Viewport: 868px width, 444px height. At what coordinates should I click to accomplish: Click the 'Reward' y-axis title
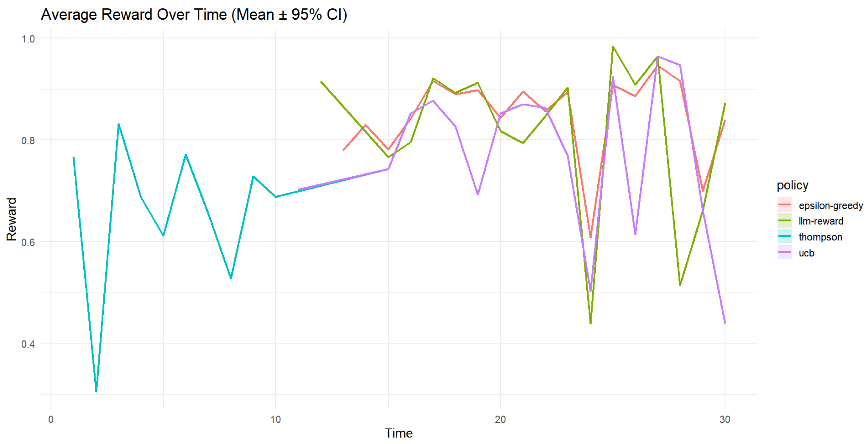(x=12, y=219)
